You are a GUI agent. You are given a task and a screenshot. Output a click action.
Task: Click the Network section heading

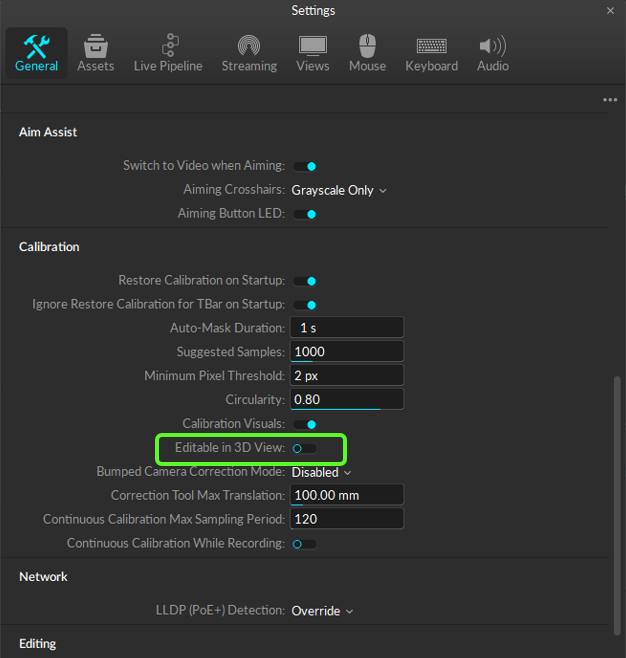(43, 577)
